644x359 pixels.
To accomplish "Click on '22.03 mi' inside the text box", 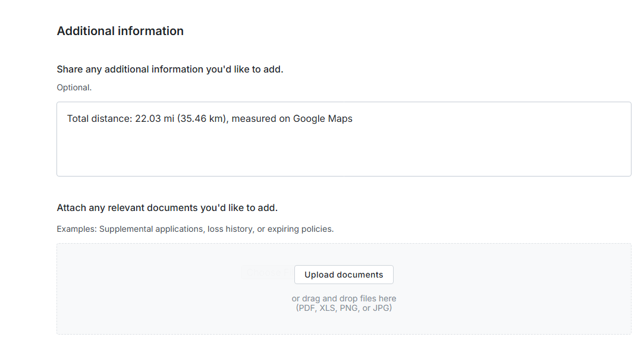I will click(x=154, y=119).
